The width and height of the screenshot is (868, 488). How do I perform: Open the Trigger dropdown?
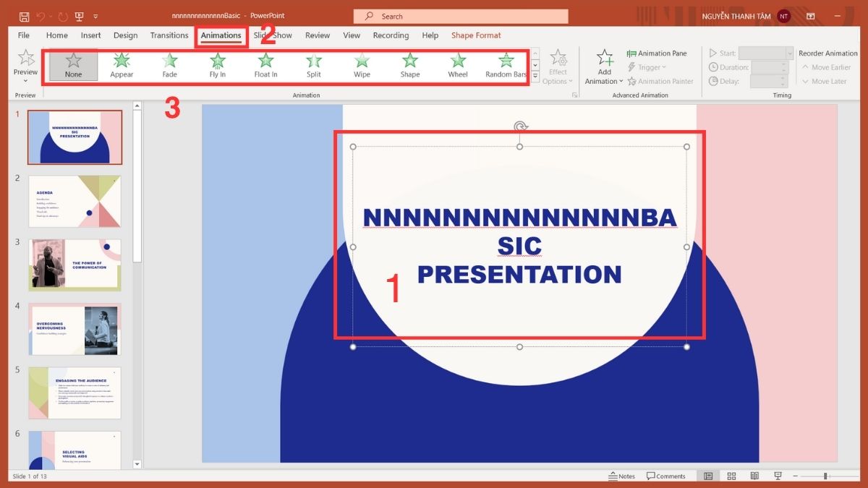[x=648, y=67]
